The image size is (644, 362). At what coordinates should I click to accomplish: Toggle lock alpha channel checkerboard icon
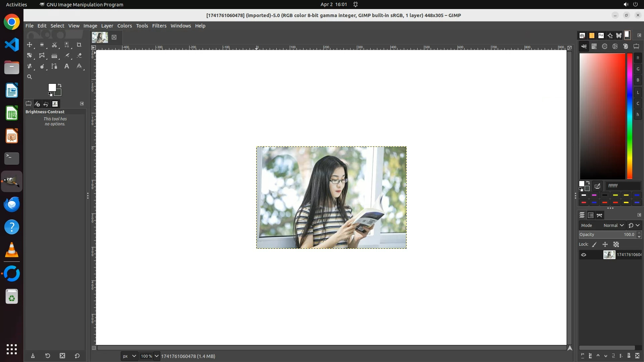point(616,244)
